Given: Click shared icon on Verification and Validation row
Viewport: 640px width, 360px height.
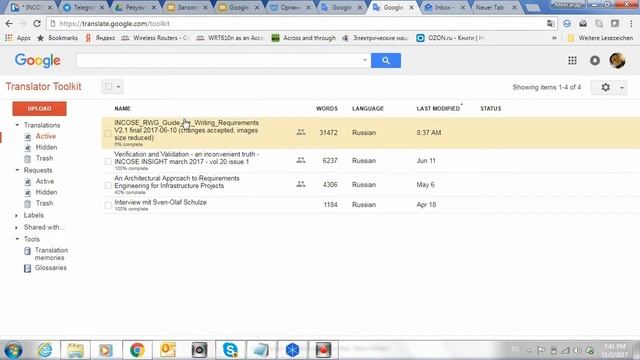Looking at the screenshot, I should (x=301, y=160).
